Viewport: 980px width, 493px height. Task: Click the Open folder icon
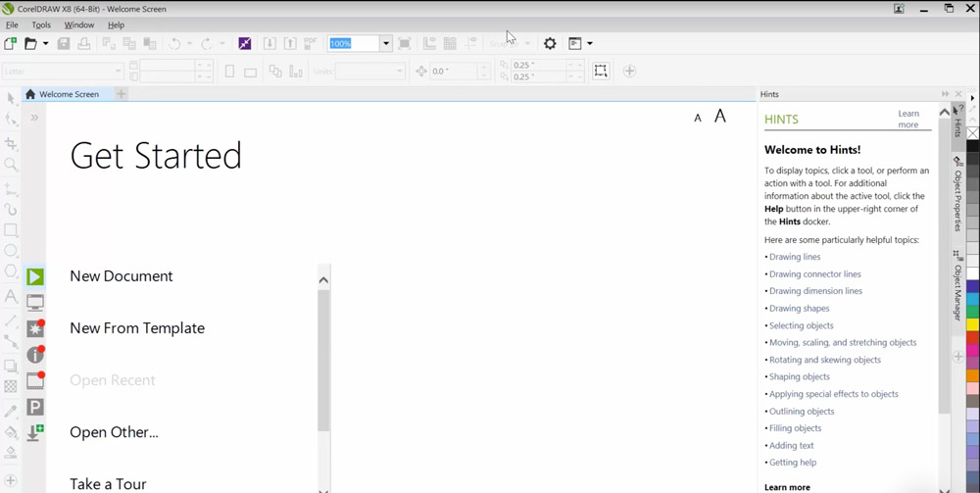30,44
